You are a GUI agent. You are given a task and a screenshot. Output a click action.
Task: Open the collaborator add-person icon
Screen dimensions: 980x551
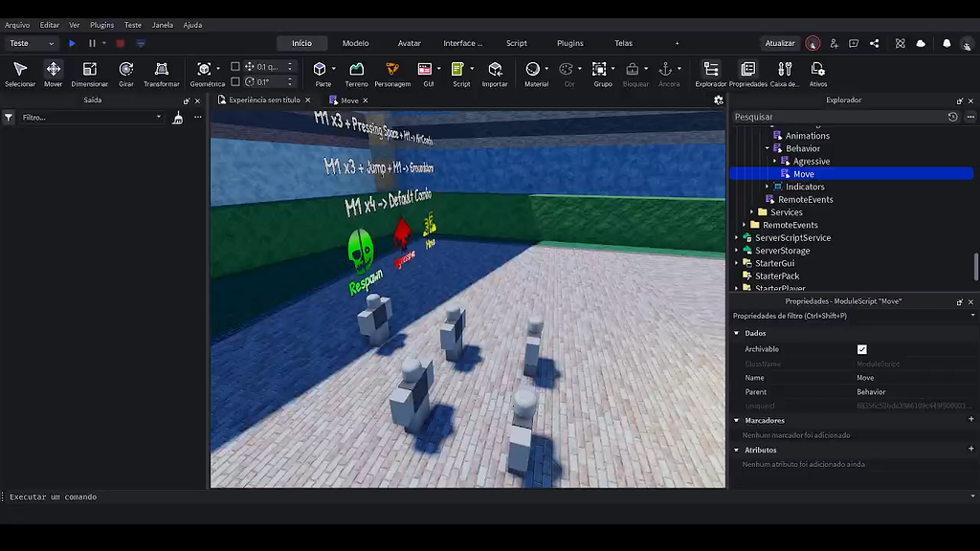834,43
